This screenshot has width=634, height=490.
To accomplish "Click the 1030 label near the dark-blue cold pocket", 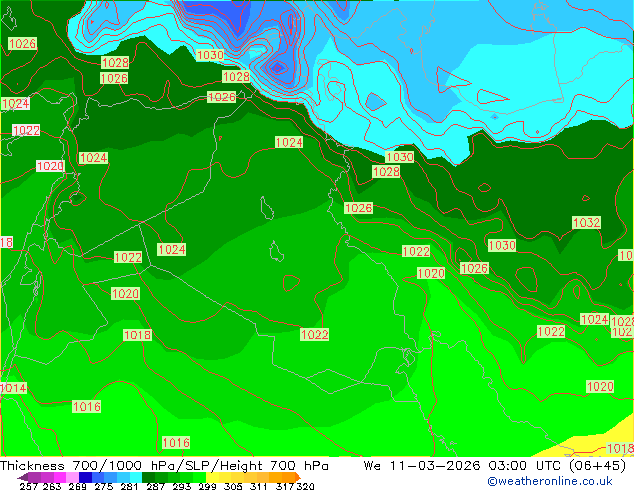I will tap(210, 55).
